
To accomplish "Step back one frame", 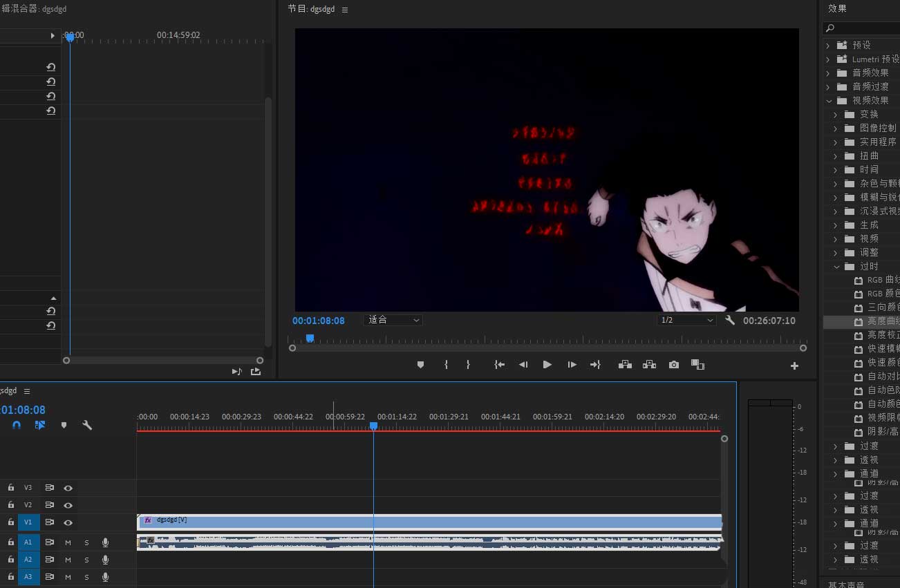I will pyautogui.click(x=523, y=365).
